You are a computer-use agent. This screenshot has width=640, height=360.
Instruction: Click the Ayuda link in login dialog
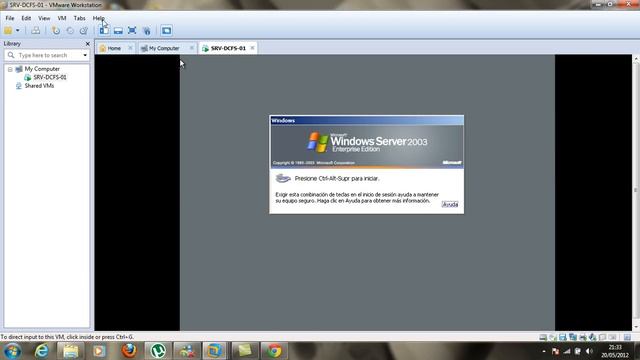coord(450,204)
